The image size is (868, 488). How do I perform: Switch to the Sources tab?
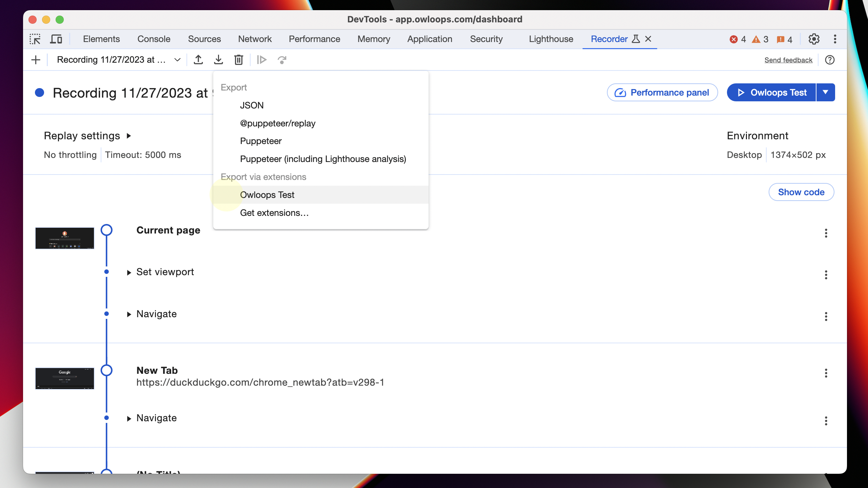204,39
